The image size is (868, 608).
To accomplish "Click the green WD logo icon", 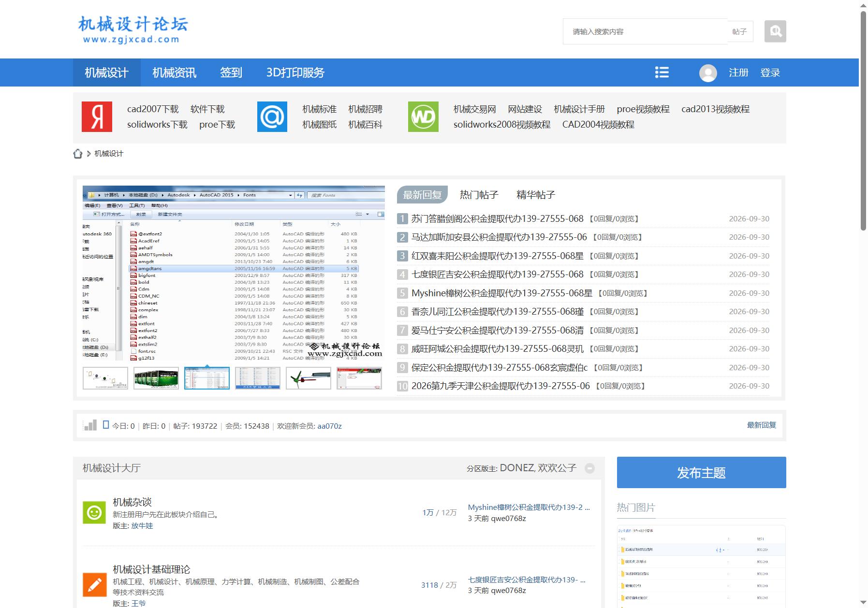I will point(423,116).
